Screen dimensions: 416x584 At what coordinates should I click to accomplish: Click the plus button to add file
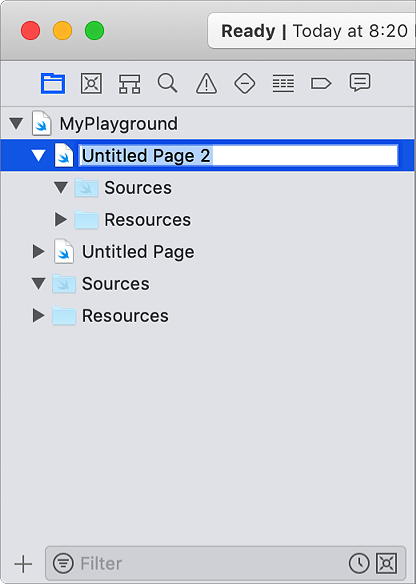[23, 564]
